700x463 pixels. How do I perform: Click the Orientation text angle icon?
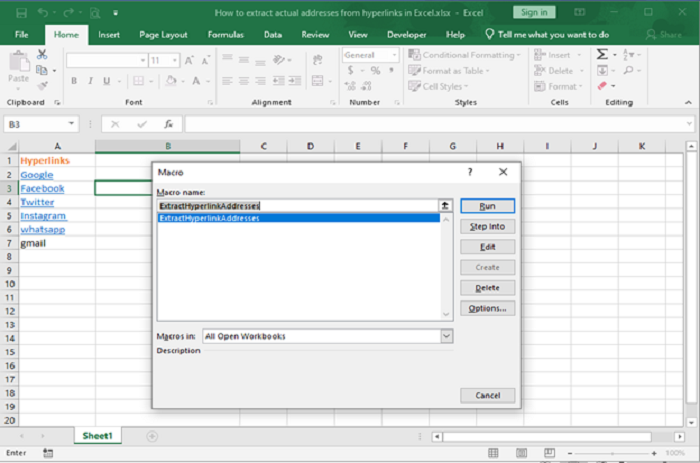pyautogui.click(x=279, y=59)
